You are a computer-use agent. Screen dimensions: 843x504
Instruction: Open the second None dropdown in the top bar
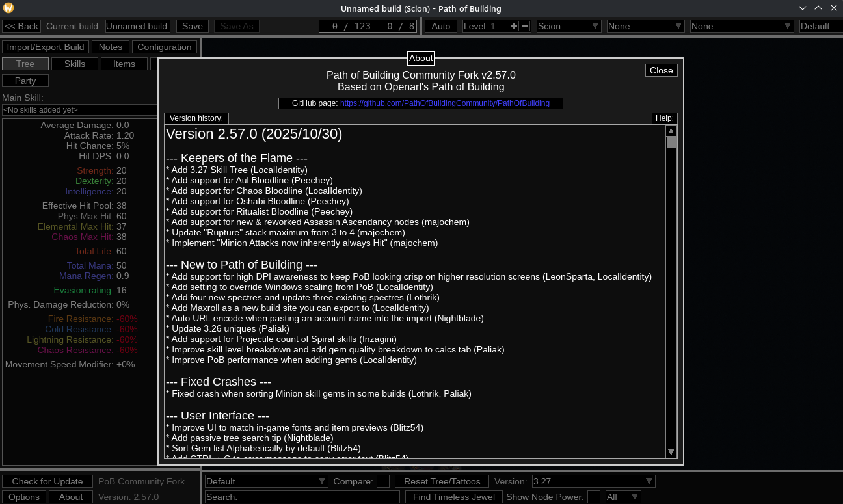click(x=742, y=26)
